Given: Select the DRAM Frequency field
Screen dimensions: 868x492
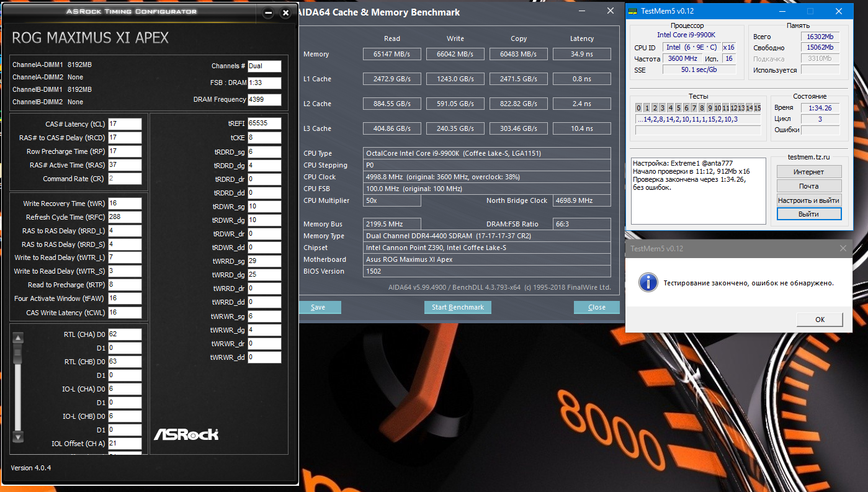Looking at the screenshot, I should coord(264,100).
